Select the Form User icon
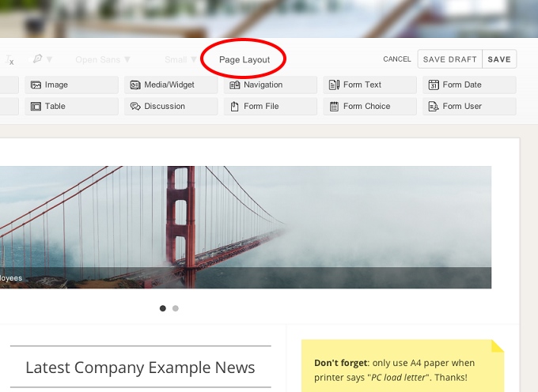The width and height of the screenshot is (538, 392). click(x=434, y=107)
